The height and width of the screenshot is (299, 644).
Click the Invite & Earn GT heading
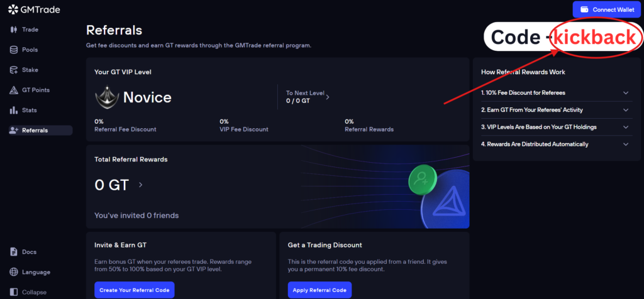pos(120,245)
